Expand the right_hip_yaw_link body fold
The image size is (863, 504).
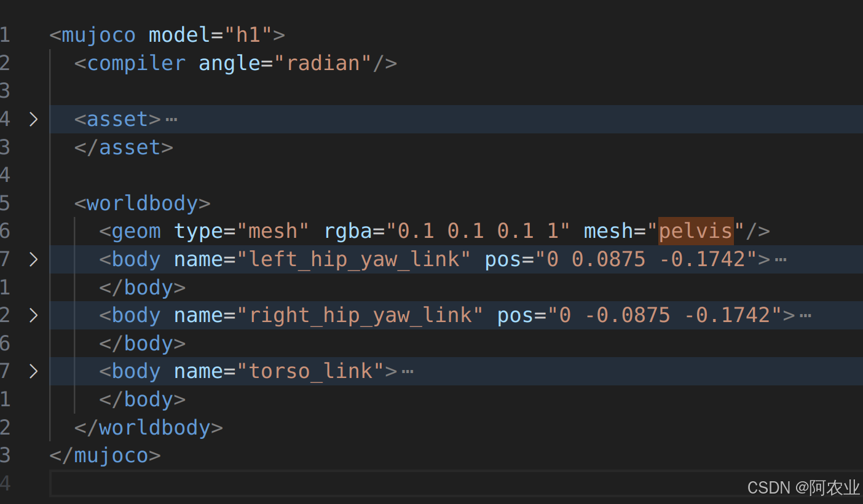tap(34, 315)
